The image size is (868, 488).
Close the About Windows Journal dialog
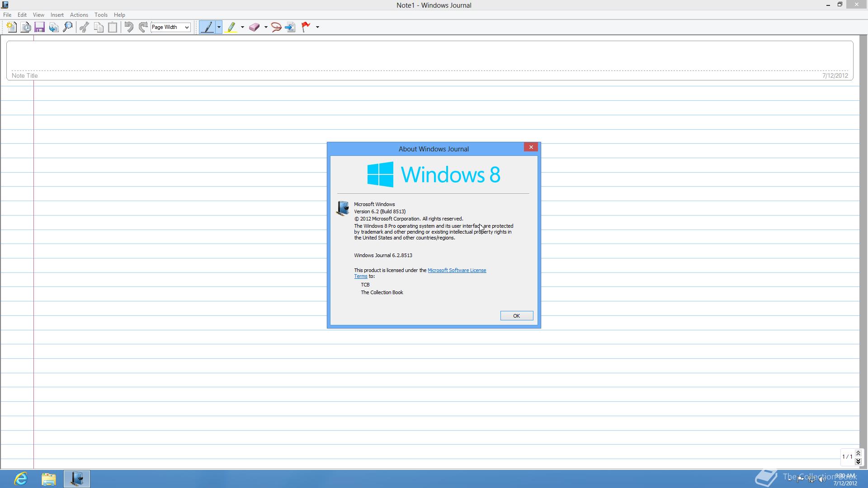[531, 147]
